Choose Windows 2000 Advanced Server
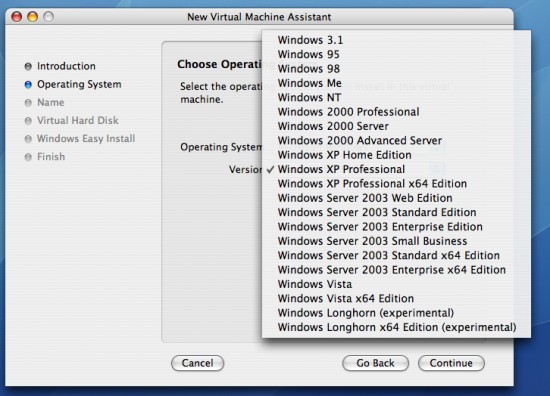The width and height of the screenshot is (550, 396). pos(396,141)
